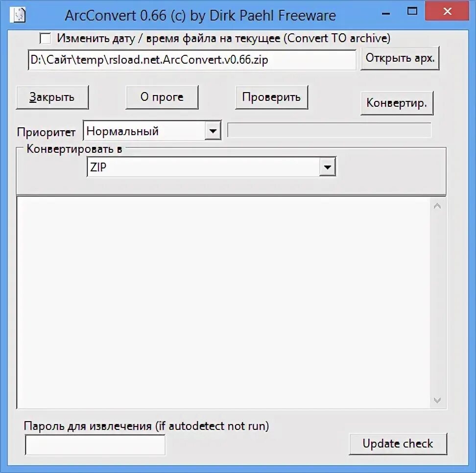Click the ZIP conversion format combo box
The width and height of the screenshot is (476, 473).
tap(211, 166)
